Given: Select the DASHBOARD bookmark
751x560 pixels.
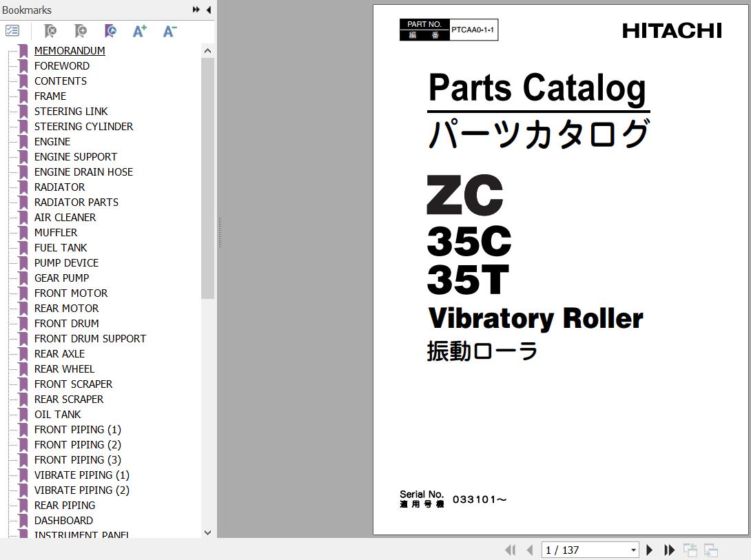Looking at the screenshot, I should click(x=63, y=520).
